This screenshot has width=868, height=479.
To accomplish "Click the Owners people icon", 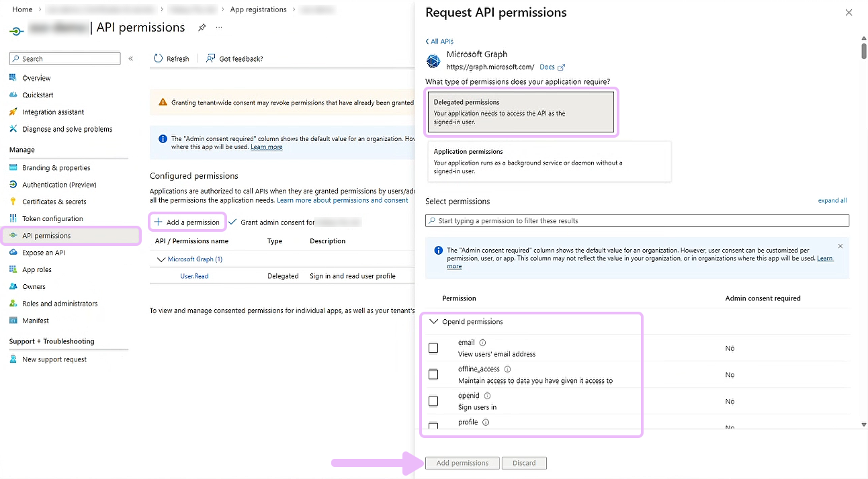I will coord(13,286).
